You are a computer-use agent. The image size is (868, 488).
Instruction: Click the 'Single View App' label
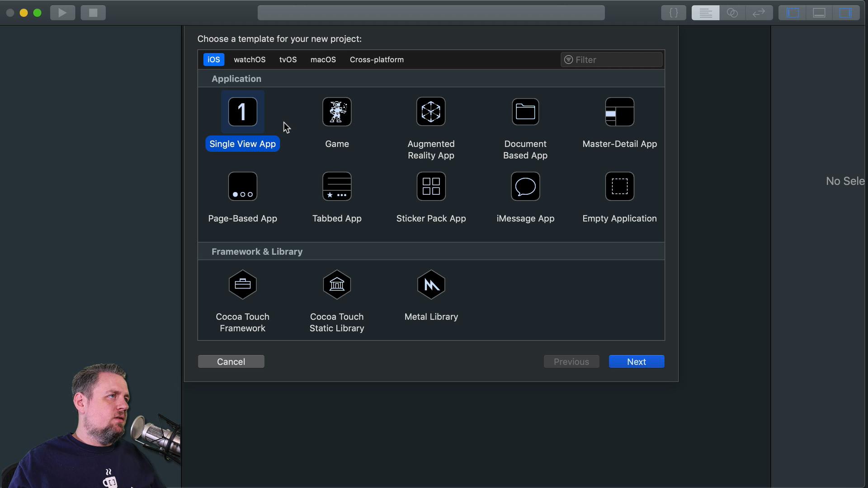pos(243,144)
